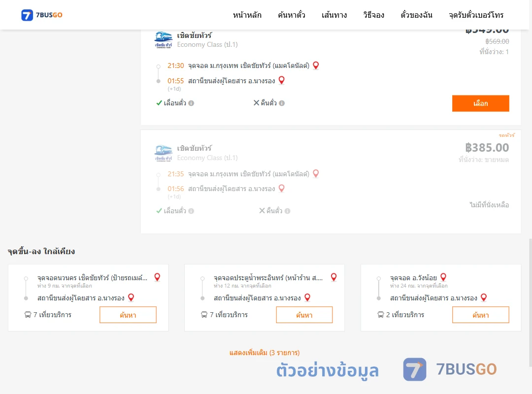The image size is (532, 394).
Task: Click ที่นั่งว่าง: ขายหมด text
Action: [x=484, y=160]
